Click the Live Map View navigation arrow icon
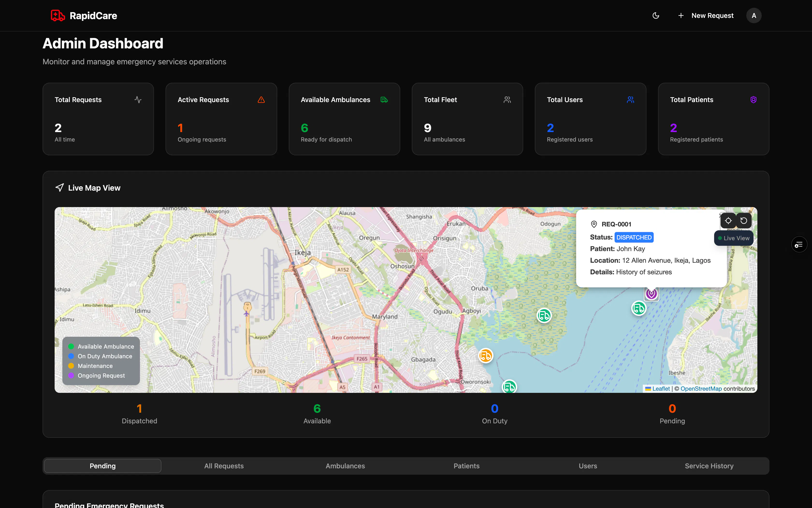This screenshot has height=508, width=812. pyautogui.click(x=59, y=187)
